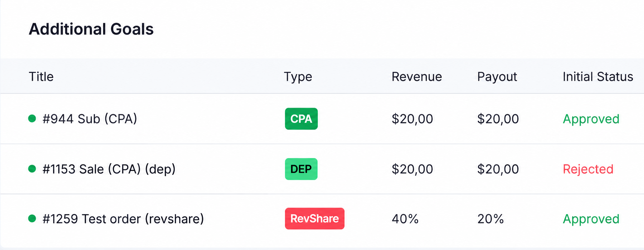
Task: Select the DEP type badge
Action: click(x=301, y=169)
